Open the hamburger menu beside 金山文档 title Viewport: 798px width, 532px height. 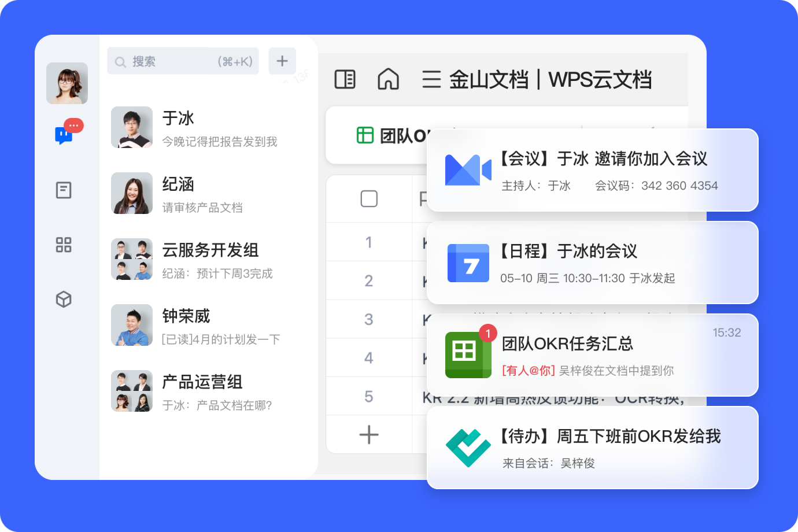[431, 80]
